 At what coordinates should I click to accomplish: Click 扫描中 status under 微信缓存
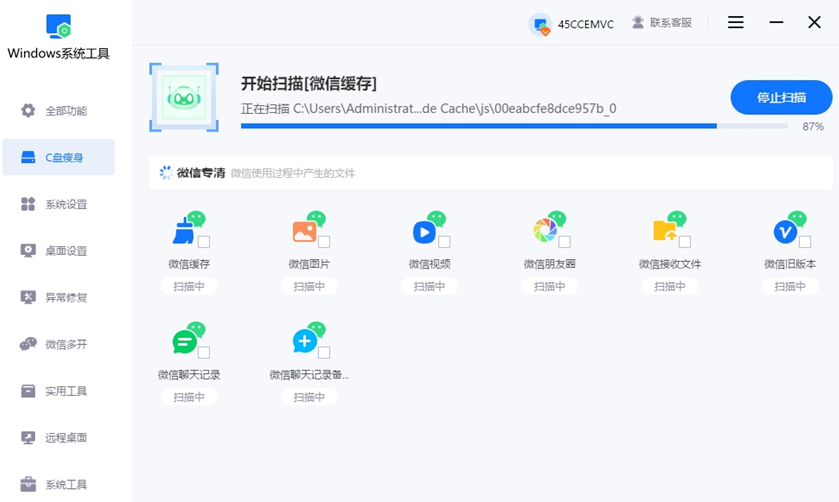(189, 286)
